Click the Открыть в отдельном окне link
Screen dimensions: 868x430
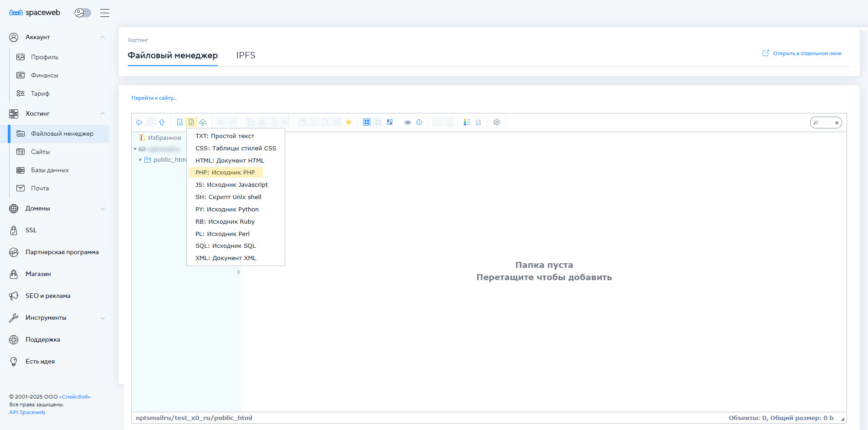806,53
